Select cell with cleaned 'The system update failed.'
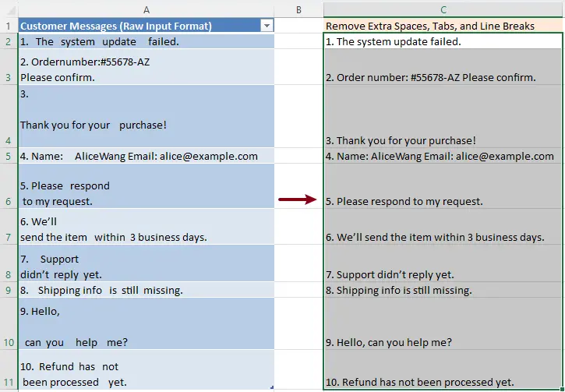Screen dimensions: 565x392 coord(443,41)
